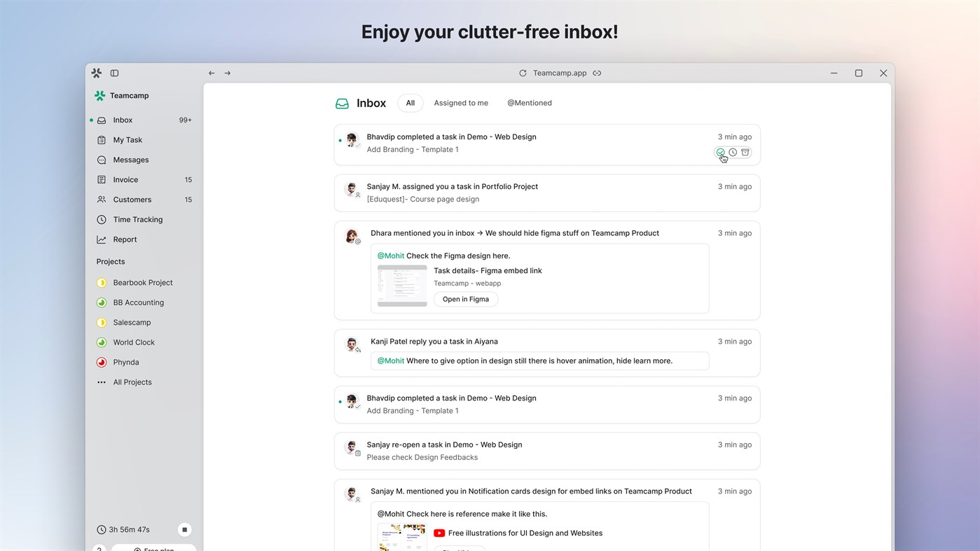Stop the running timer

185,530
